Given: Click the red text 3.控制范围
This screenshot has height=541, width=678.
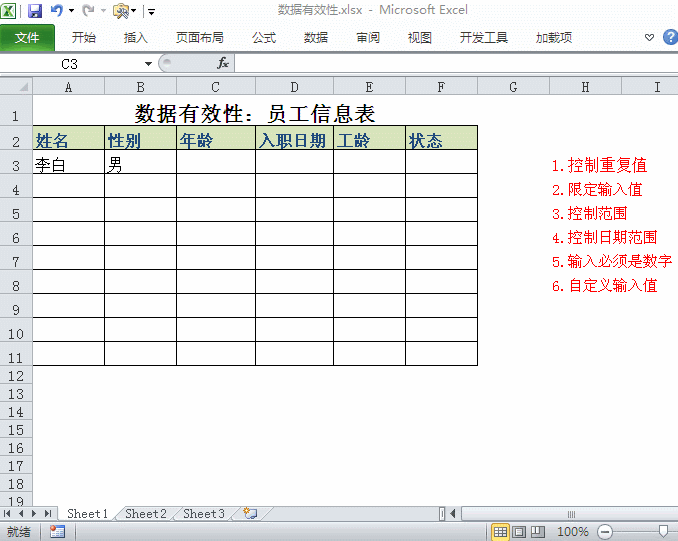Looking at the screenshot, I should click(x=589, y=213).
